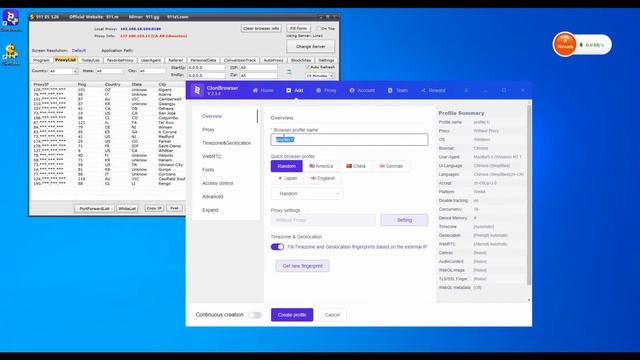The height and width of the screenshot is (360, 640).
Task: Click the Ping column header
Action: coord(82,84)
